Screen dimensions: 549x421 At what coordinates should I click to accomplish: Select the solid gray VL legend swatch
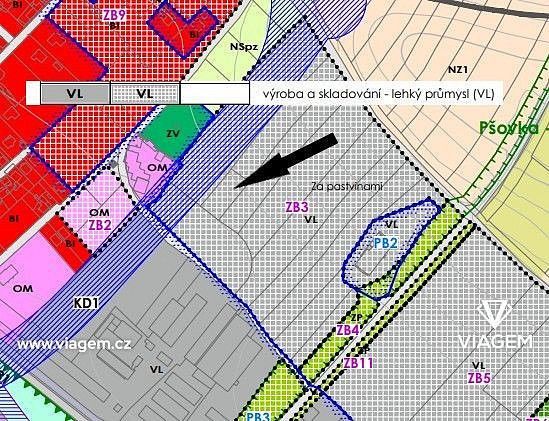pyautogui.click(x=75, y=94)
